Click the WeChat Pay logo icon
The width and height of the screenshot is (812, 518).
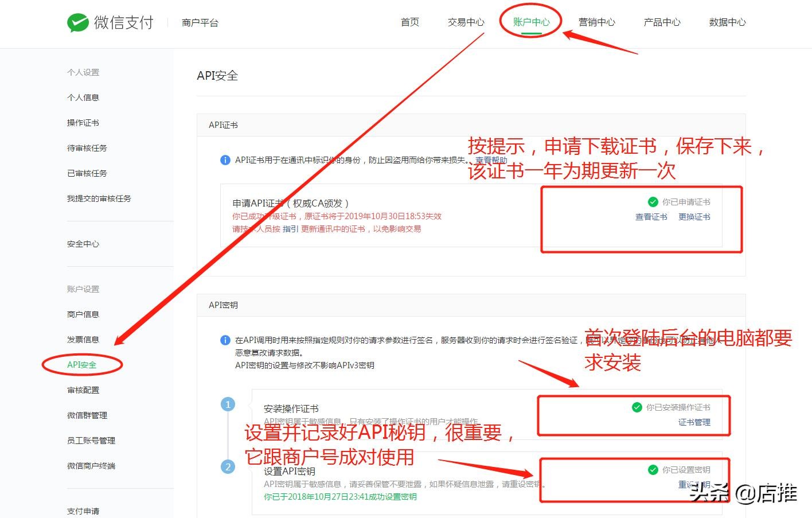77,23
